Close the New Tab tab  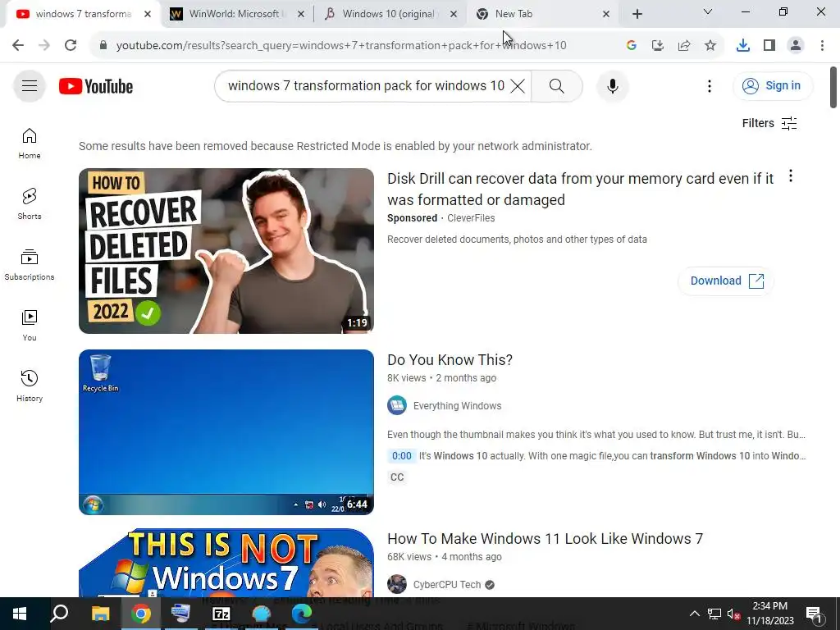606,14
